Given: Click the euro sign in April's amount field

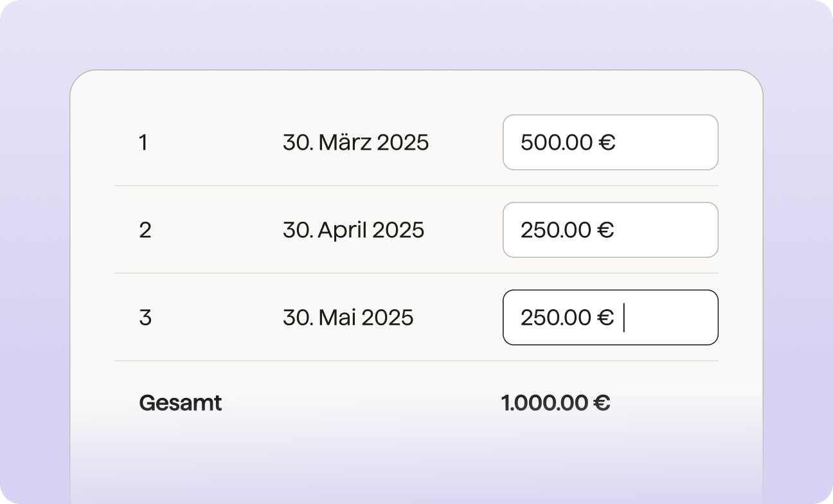Looking at the screenshot, I should pyautogui.click(x=605, y=230).
